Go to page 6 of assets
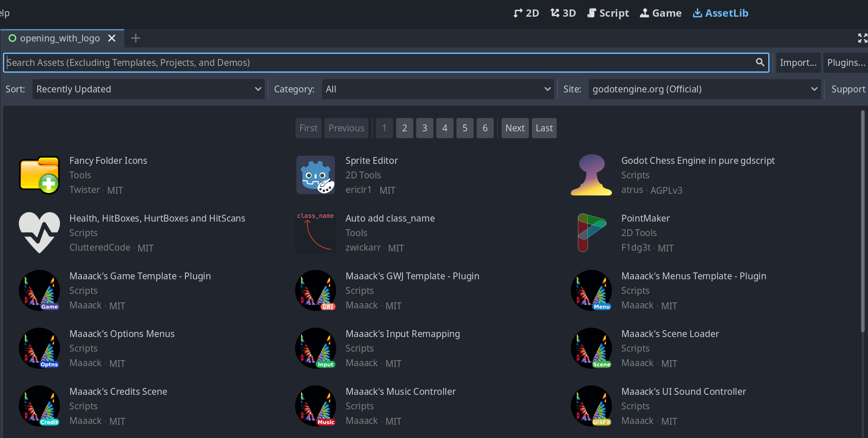This screenshot has height=438, width=868. pos(485,128)
